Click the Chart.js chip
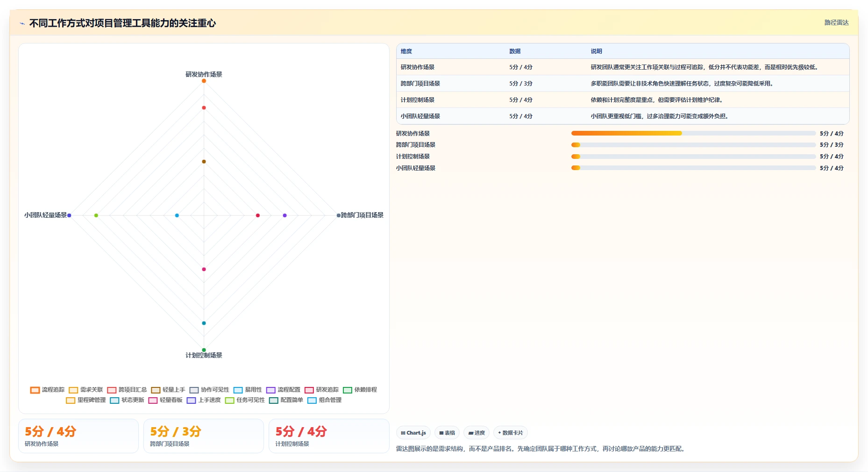This screenshot has width=868, height=472. (x=413, y=433)
